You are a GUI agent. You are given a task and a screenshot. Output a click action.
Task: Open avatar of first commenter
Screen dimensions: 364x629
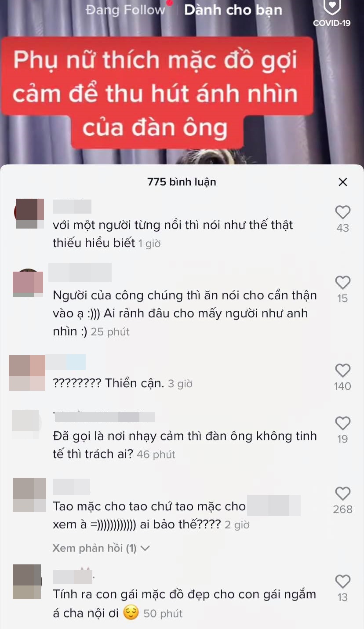tap(29, 214)
